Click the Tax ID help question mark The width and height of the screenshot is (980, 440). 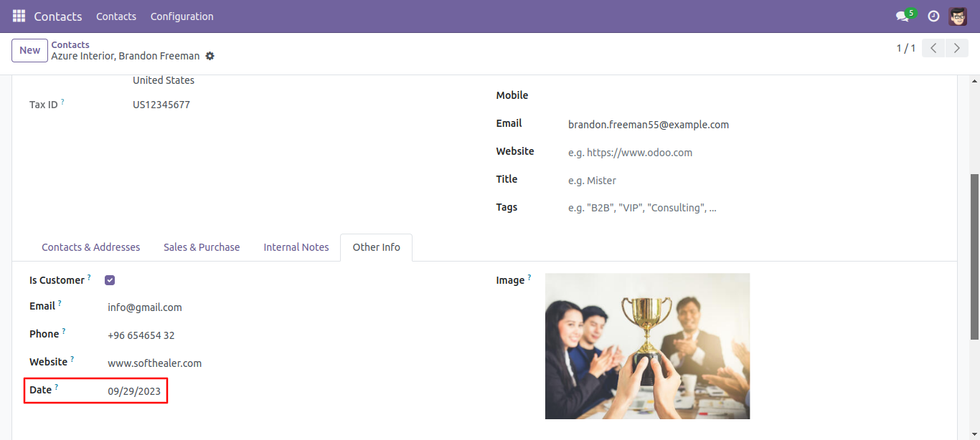62,102
